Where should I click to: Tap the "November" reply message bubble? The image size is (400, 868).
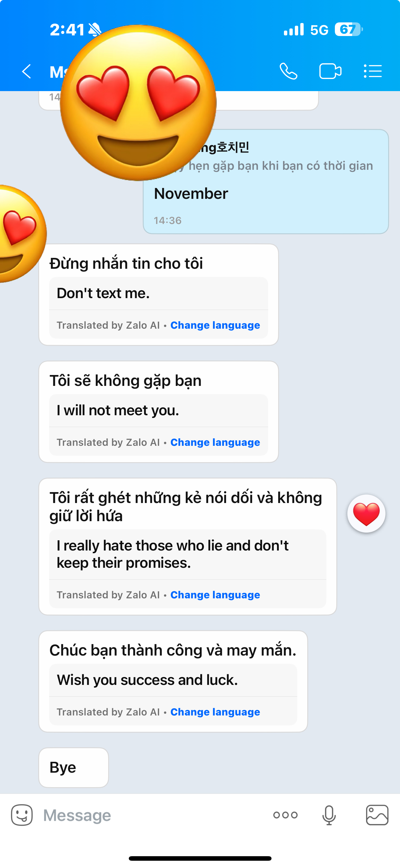266,182
